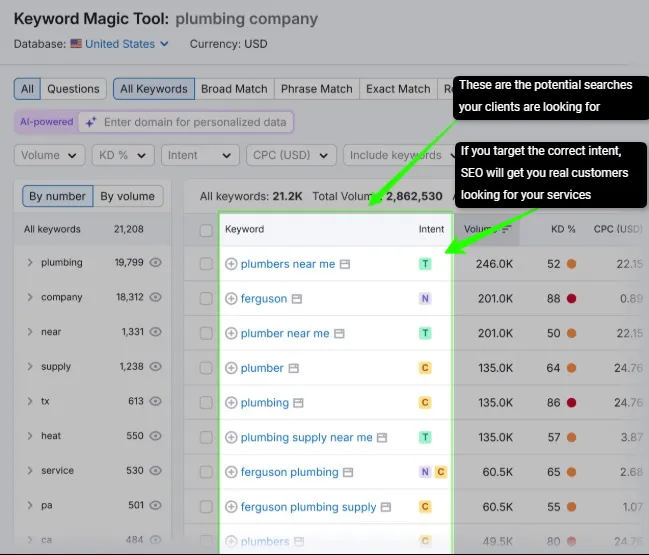Open SERP preview icon for plumber keyword
Screen dimensions: 649x555
(294, 368)
